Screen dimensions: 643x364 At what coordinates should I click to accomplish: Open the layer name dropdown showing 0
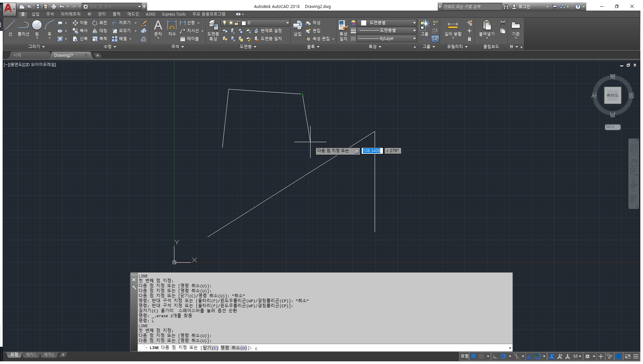pyautogui.click(x=266, y=23)
